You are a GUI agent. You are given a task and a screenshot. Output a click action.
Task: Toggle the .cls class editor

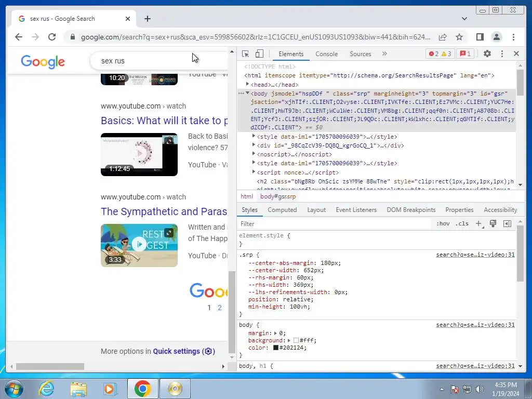tap(463, 223)
